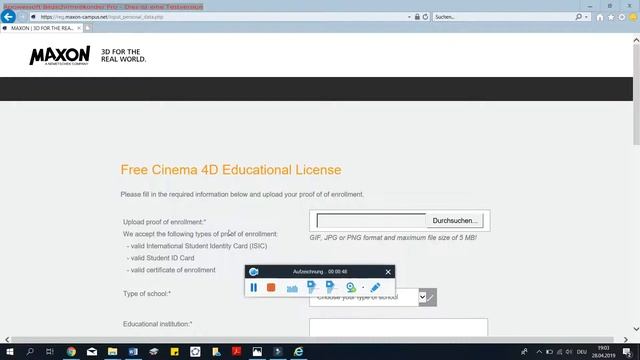
Task: Click the Durchsuchen... upload button
Action: coord(454,221)
